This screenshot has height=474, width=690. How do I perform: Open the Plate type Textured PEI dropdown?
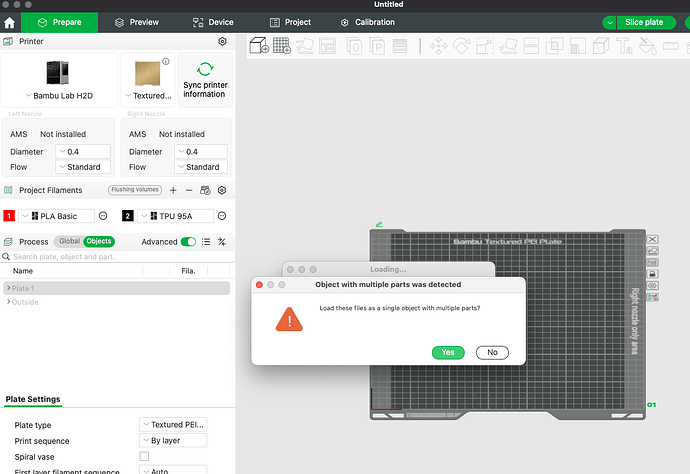(173, 425)
